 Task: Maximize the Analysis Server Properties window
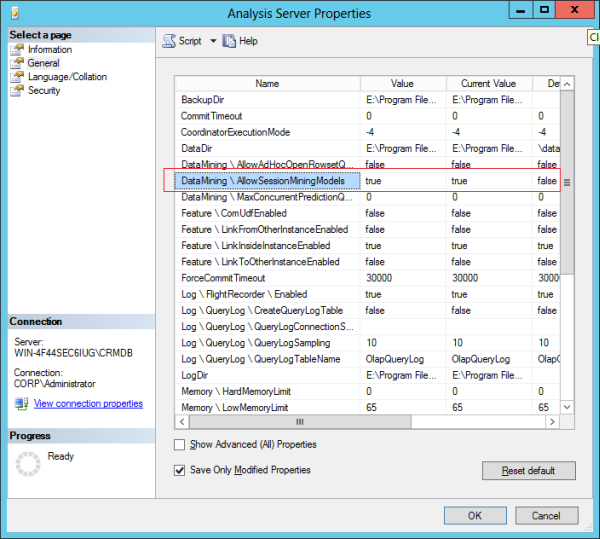click(x=544, y=10)
